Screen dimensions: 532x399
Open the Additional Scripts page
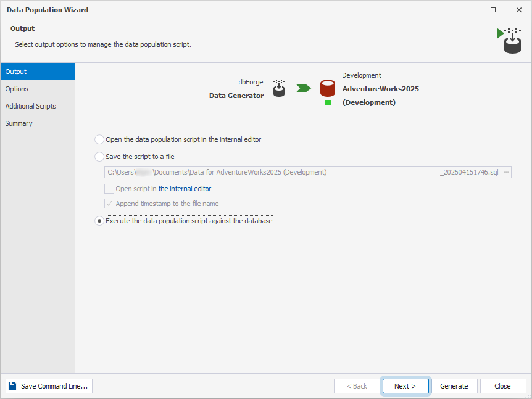tap(37, 106)
